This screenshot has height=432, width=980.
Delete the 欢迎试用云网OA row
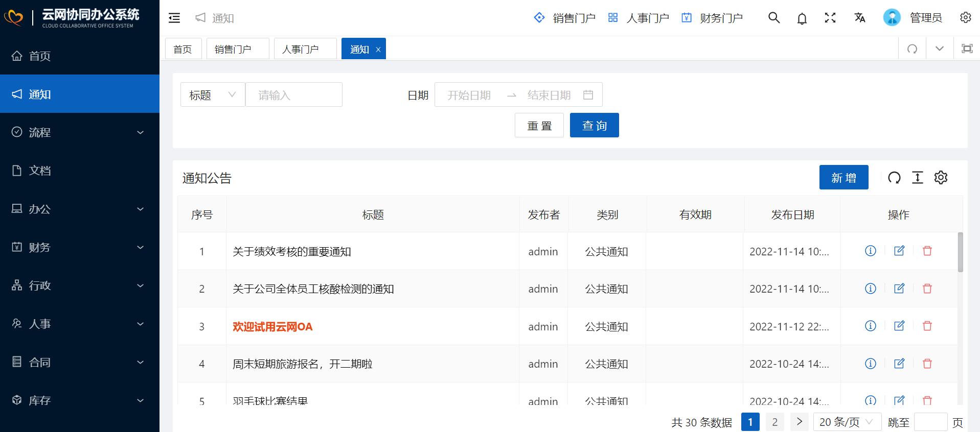coord(927,326)
